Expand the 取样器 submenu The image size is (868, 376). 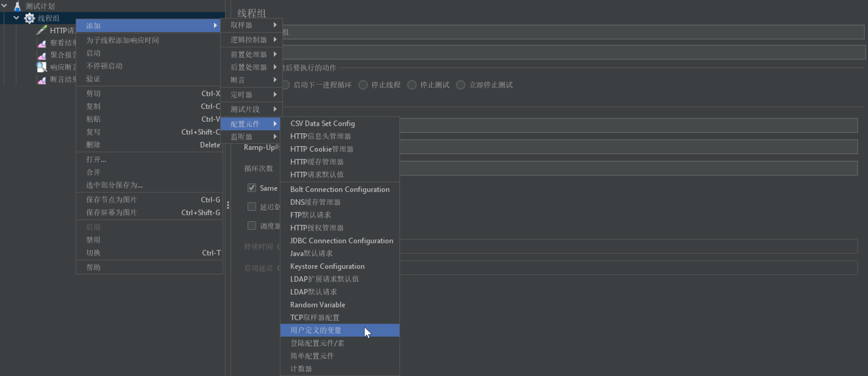click(252, 25)
